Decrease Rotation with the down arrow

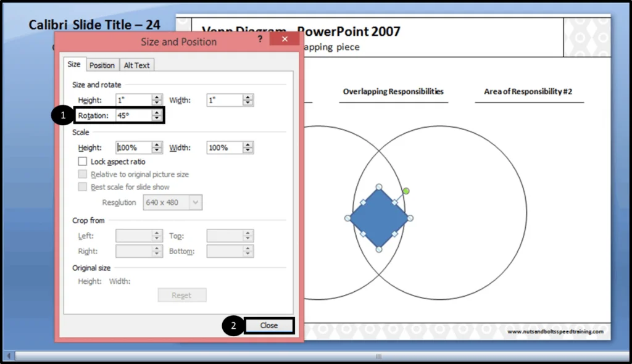tap(157, 118)
